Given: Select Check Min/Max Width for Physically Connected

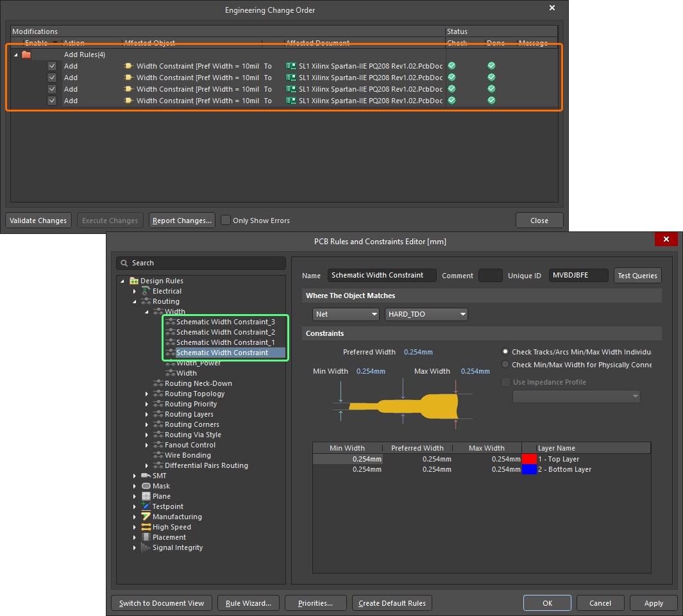Looking at the screenshot, I should (x=506, y=365).
